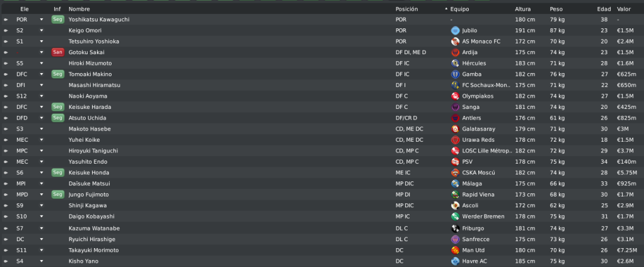Click red San injury badge for Gotoku Sakai
The height and width of the screenshot is (267, 644).
57,52
